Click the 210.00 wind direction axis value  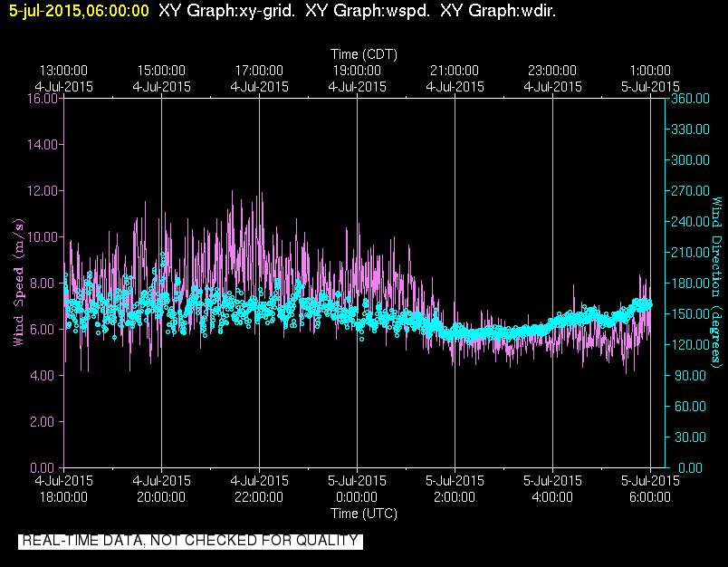pyautogui.click(x=690, y=252)
